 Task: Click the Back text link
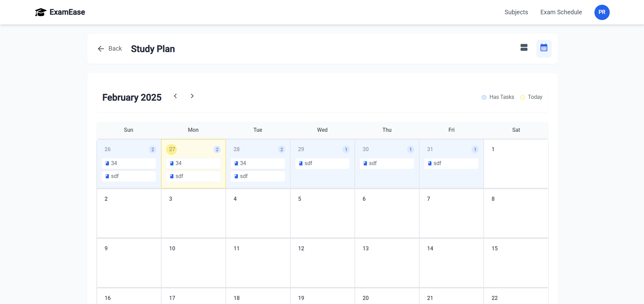point(115,49)
